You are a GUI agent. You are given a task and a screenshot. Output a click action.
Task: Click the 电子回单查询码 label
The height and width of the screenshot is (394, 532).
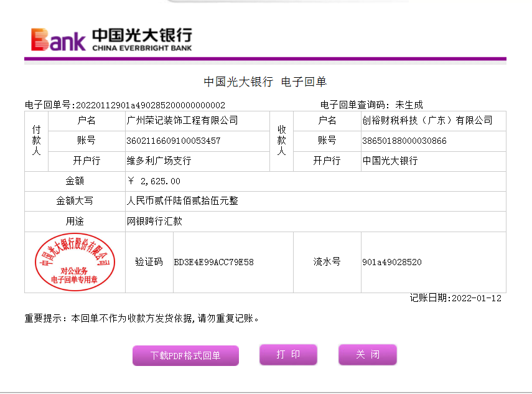click(355, 105)
